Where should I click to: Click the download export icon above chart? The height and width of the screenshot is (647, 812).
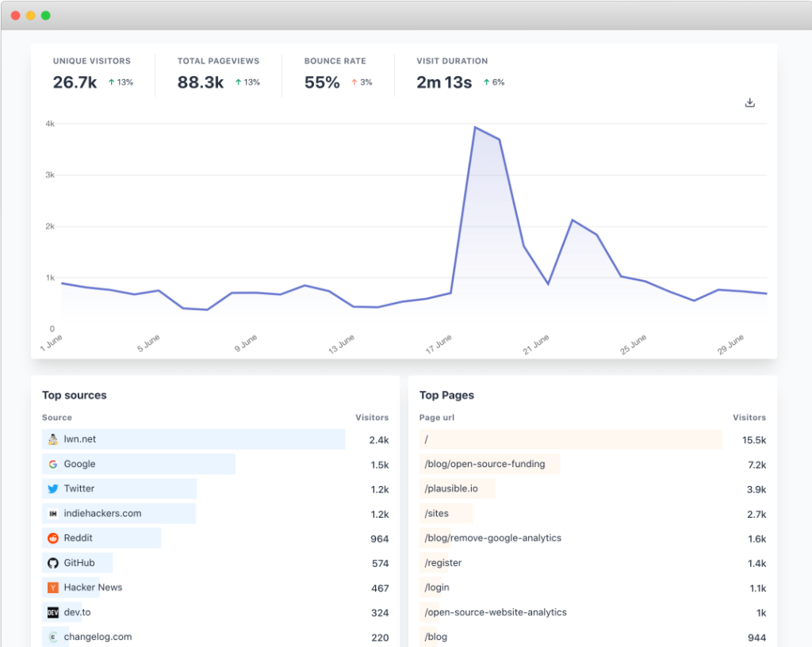[x=749, y=103]
